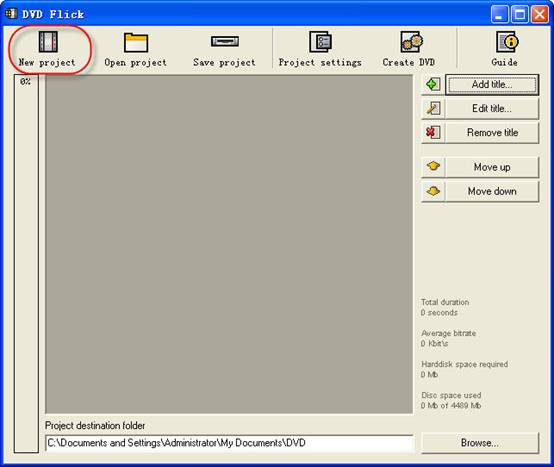Viewport: 554px width, 467px height.
Task: Click the Move up arrow icon
Action: tap(433, 166)
